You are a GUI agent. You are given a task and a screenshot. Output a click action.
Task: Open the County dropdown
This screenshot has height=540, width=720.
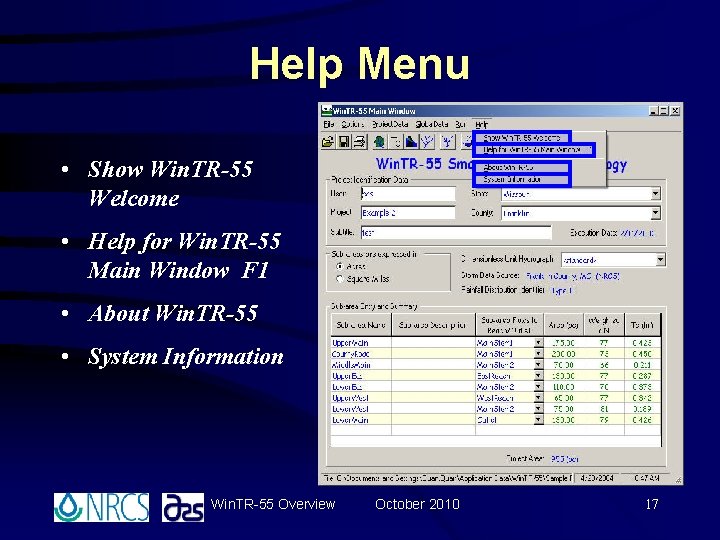coord(656,213)
